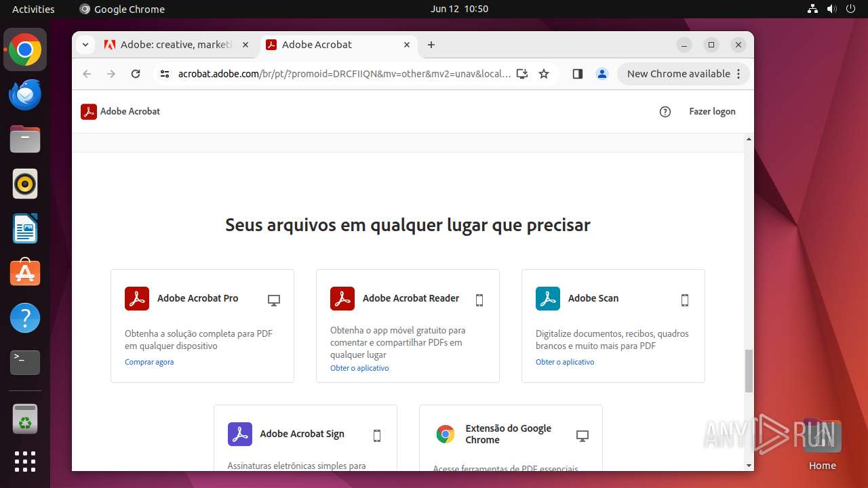Screen dimensions: 868x488
Task: Open the Home folder desktop icon
Action: point(822,445)
